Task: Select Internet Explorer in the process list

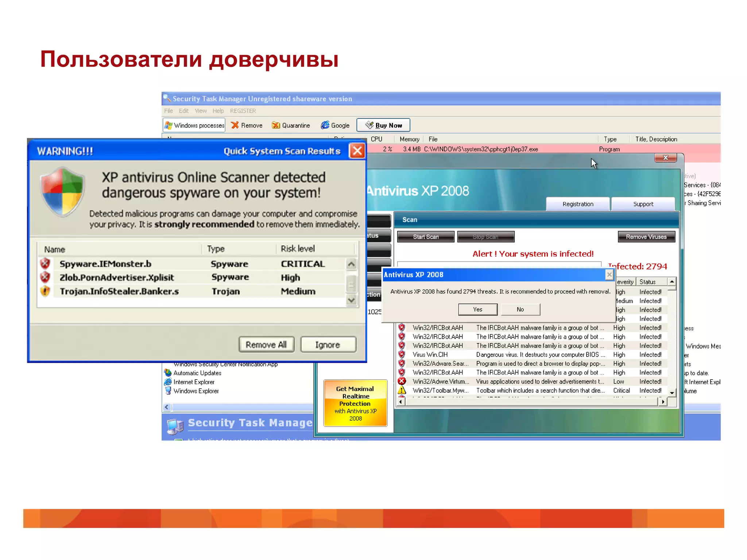Action: pyautogui.click(x=194, y=382)
